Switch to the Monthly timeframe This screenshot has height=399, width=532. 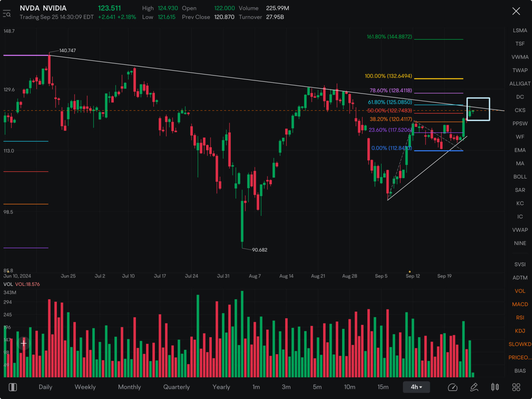tap(130, 387)
